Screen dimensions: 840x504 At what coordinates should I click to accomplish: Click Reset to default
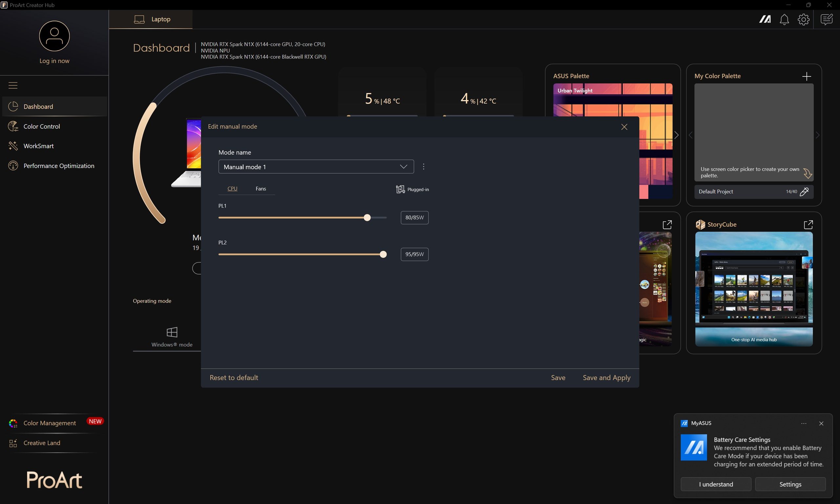[234, 378]
